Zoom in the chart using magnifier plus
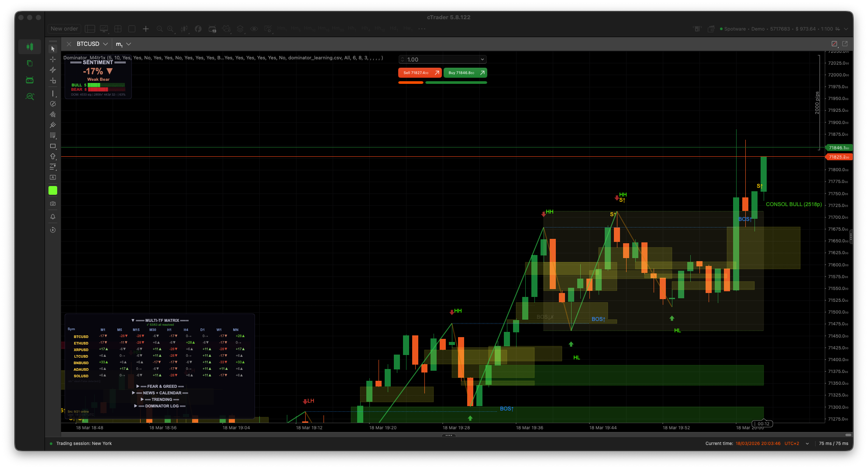The image size is (868, 469). click(x=171, y=29)
